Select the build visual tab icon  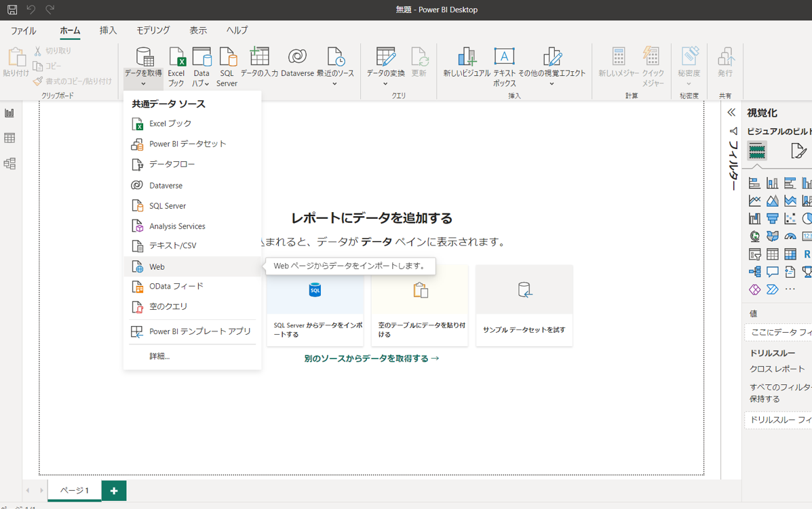click(756, 151)
